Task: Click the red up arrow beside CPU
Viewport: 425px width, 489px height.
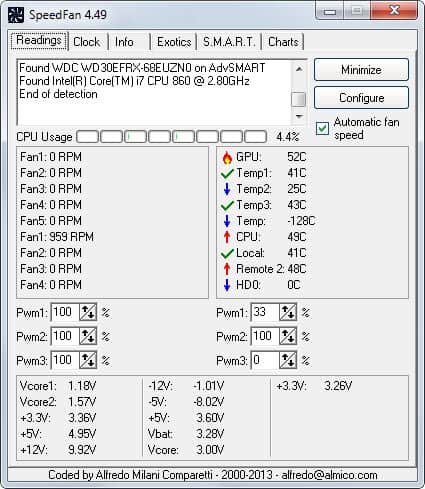Action: point(227,237)
